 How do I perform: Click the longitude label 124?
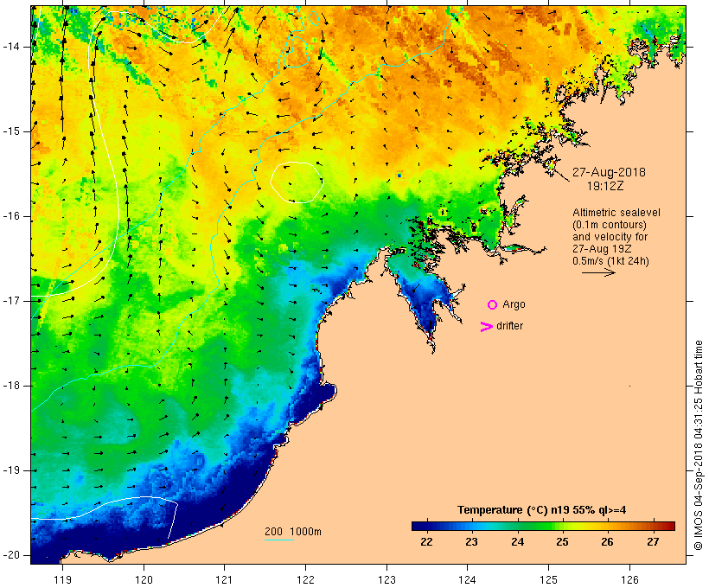click(x=467, y=579)
